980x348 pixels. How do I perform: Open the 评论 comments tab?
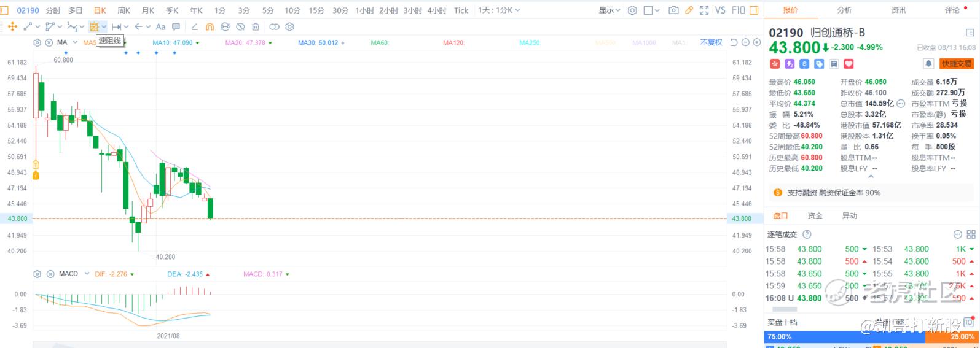pos(952,10)
